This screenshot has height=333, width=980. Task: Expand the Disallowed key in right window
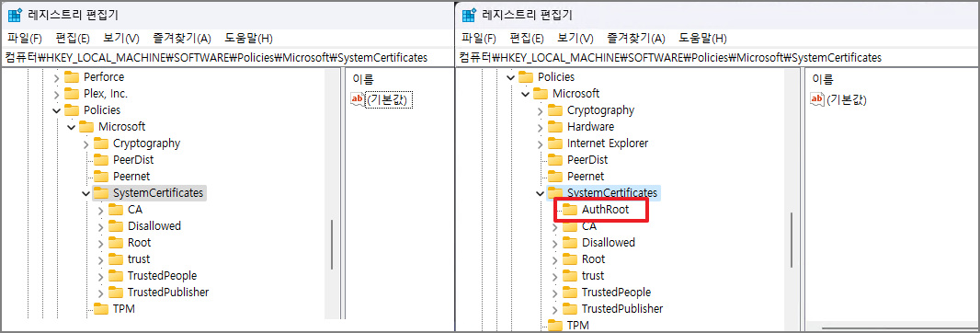[555, 243]
